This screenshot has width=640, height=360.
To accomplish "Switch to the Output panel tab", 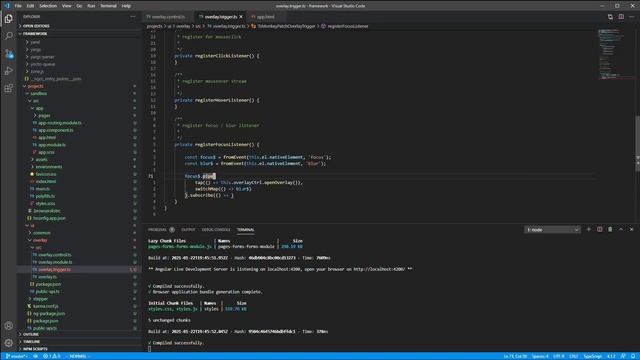I will (x=188, y=230).
